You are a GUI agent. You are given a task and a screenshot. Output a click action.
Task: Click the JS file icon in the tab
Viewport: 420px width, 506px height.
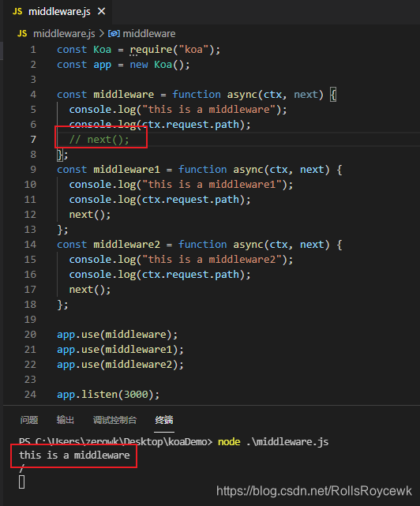[x=17, y=12]
